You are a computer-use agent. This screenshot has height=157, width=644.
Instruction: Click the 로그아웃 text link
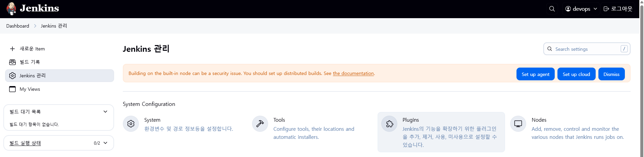pos(622,9)
